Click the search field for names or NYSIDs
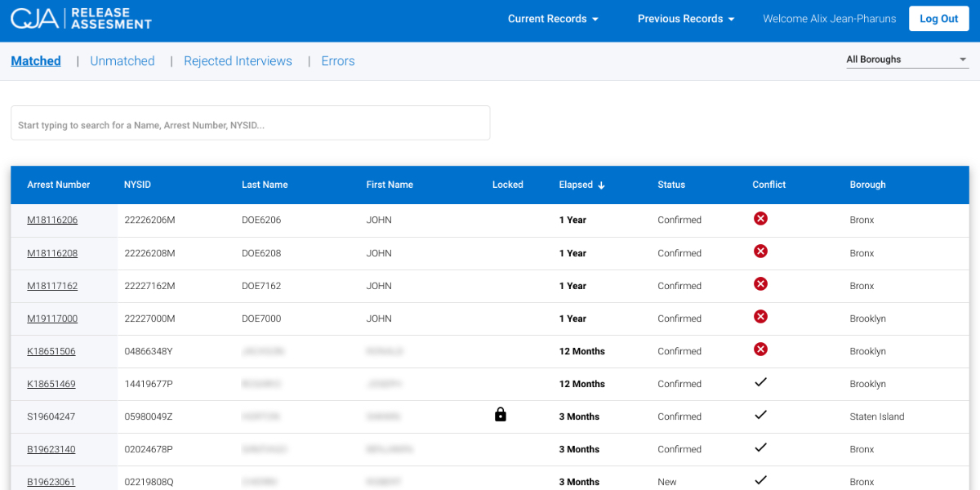 (x=250, y=122)
